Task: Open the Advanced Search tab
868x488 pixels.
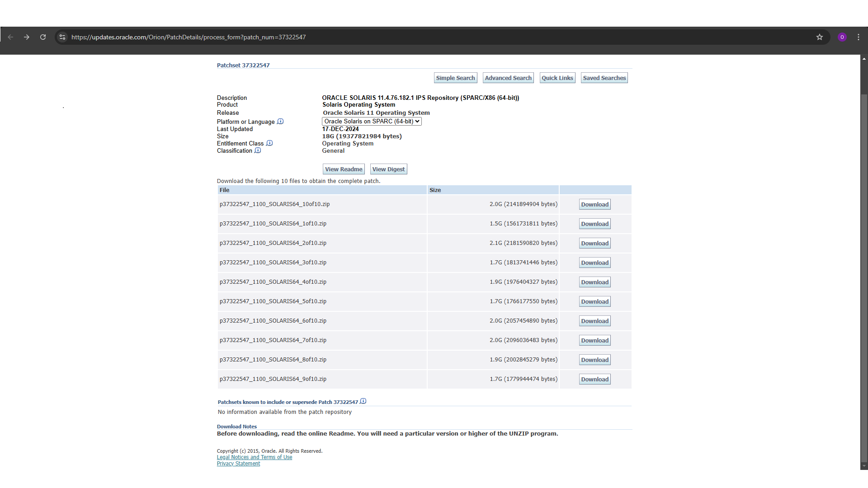Action: point(508,78)
